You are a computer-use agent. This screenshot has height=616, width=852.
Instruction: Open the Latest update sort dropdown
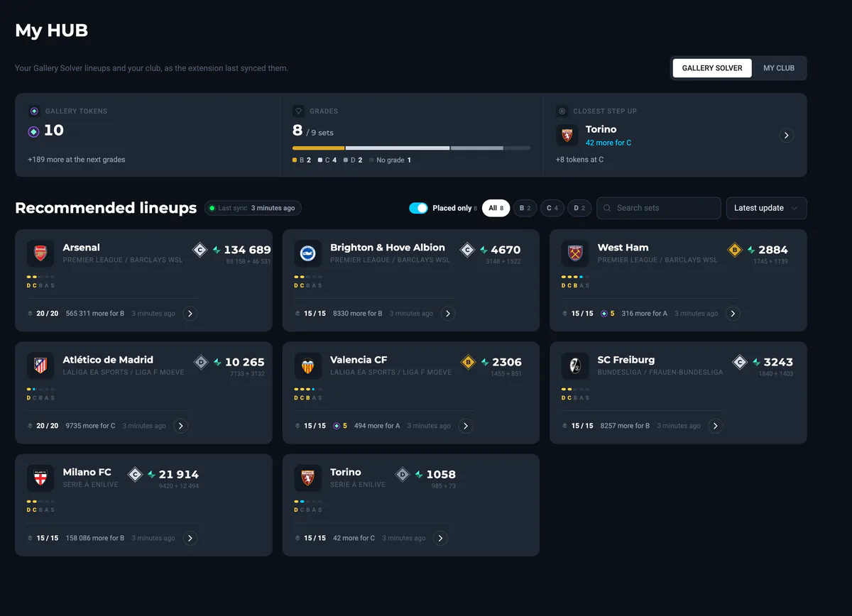click(766, 208)
